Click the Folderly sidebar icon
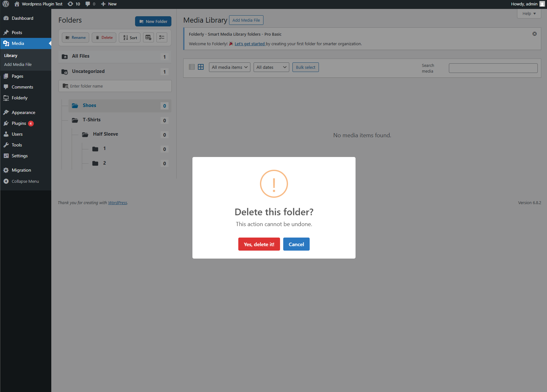This screenshot has width=547, height=392. click(x=6, y=98)
